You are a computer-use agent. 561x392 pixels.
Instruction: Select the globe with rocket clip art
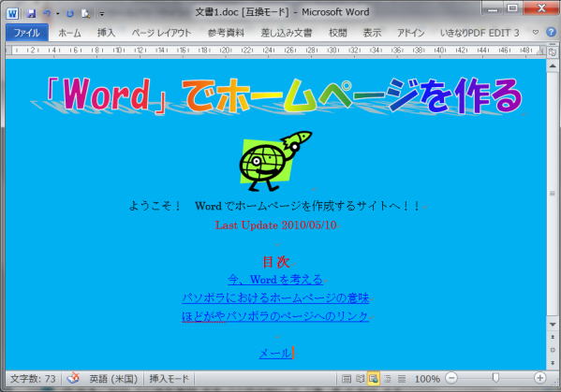(x=275, y=161)
